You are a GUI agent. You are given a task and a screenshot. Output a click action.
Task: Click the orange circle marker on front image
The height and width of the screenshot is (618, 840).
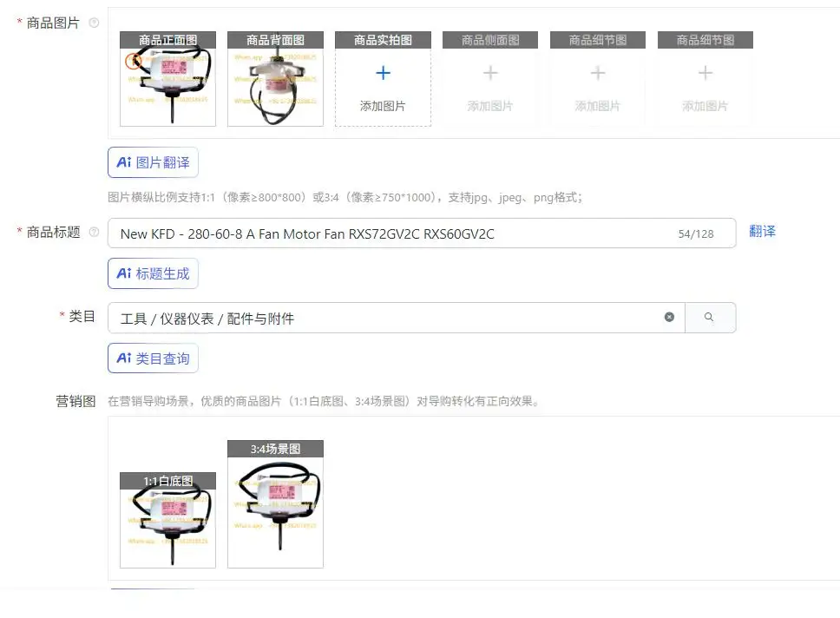(134, 61)
